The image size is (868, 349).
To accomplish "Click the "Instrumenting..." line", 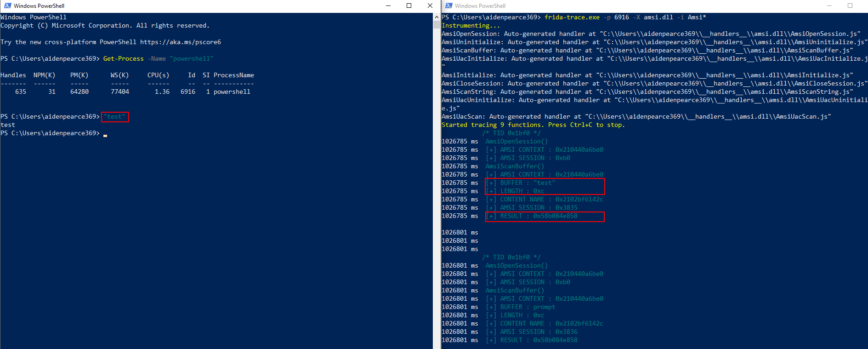I will [471, 25].
